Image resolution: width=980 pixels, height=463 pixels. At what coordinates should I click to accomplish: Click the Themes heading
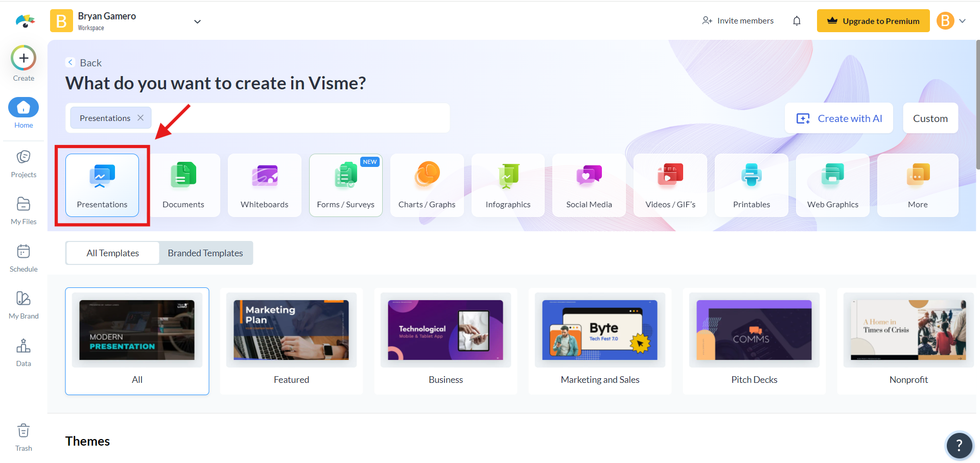pyautogui.click(x=87, y=441)
